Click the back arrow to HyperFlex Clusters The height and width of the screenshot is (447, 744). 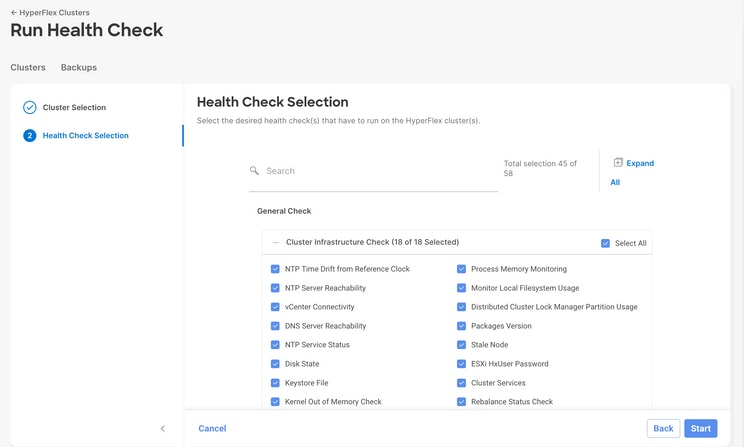[x=14, y=13]
